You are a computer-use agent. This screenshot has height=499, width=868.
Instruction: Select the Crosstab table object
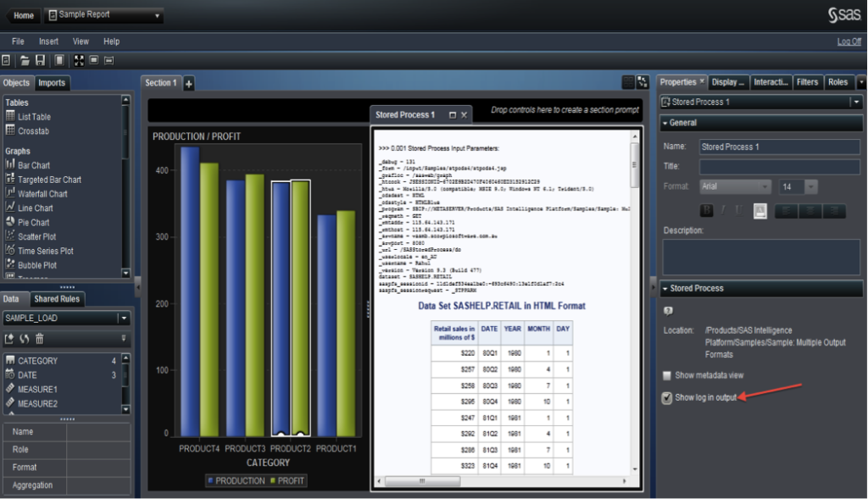[x=33, y=131]
